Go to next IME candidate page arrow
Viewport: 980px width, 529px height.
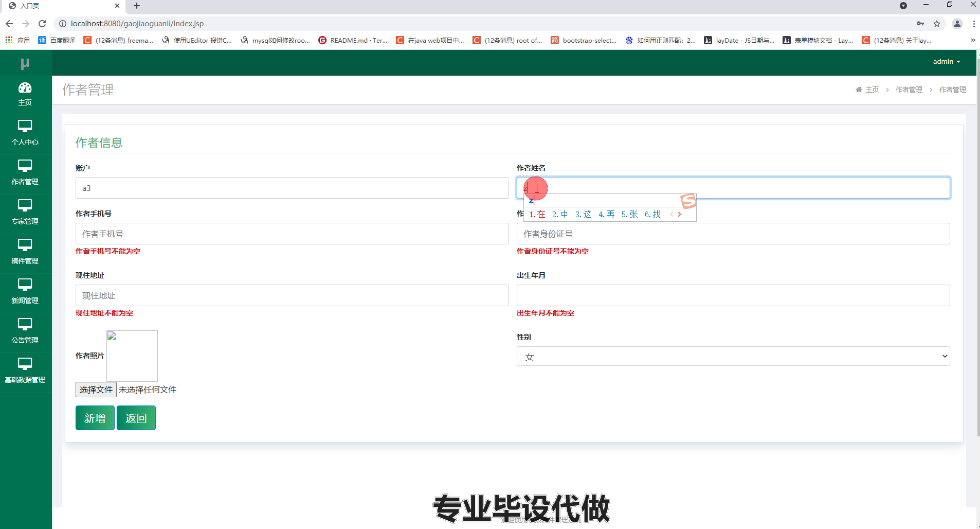click(680, 215)
